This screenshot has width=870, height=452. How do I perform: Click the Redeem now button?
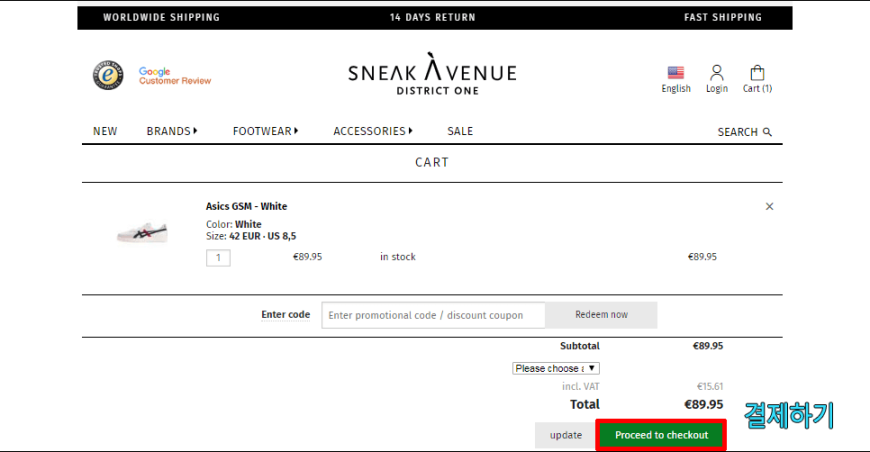601,314
